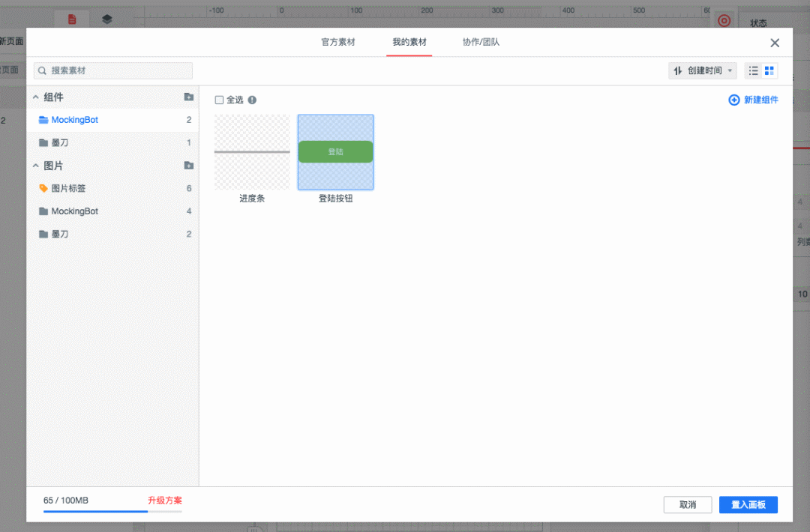Click the 取消 cancel button
Viewport: 810px width, 532px height.
point(688,505)
